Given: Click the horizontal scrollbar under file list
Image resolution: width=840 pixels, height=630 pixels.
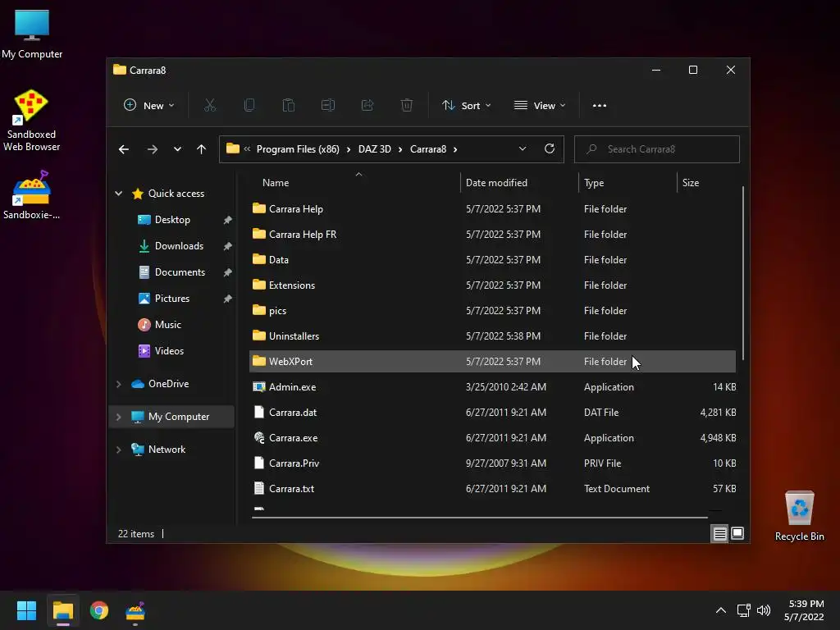Looking at the screenshot, I should pos(479,517).
